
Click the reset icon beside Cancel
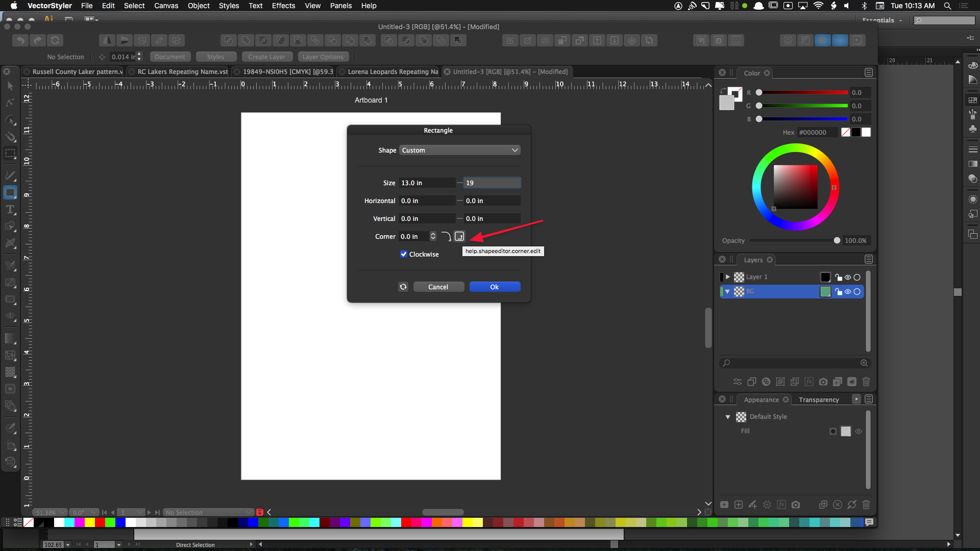[403, 287]
